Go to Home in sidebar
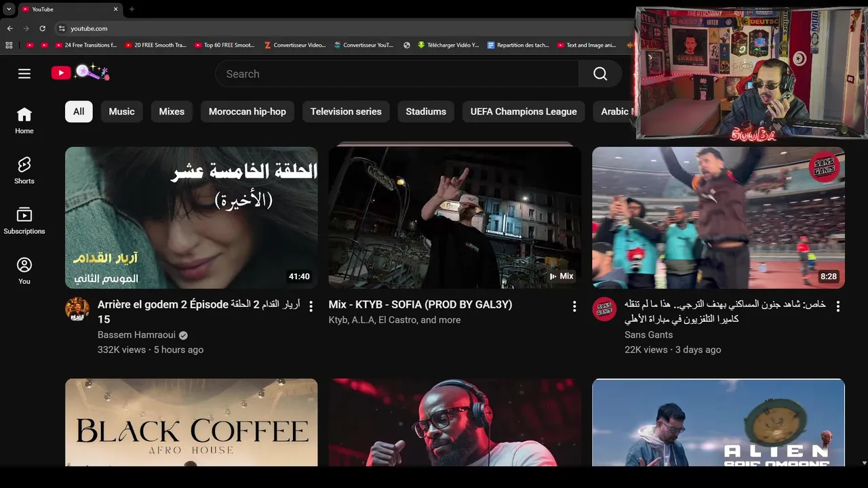Viewport: 868px width, 488px height. tap(24, 121)
